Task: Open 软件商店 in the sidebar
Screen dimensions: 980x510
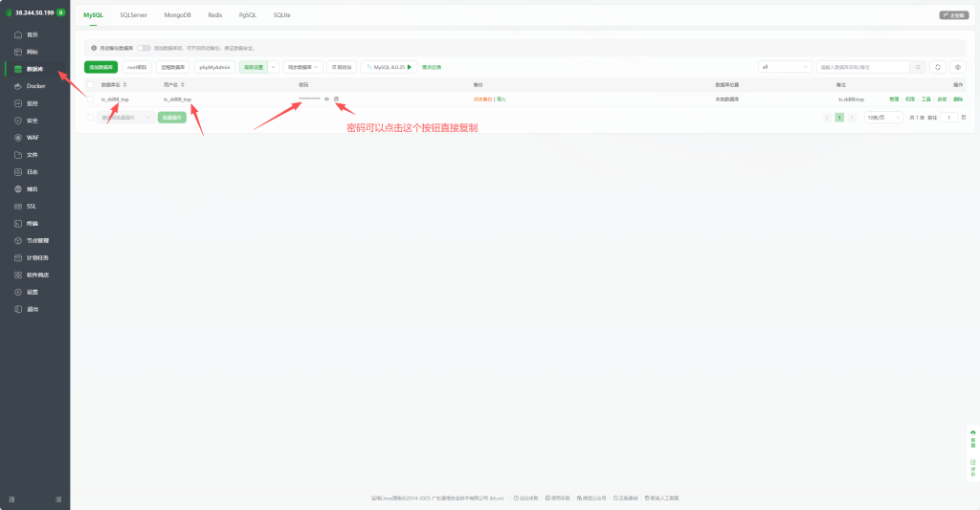Action: coord(37,275)
